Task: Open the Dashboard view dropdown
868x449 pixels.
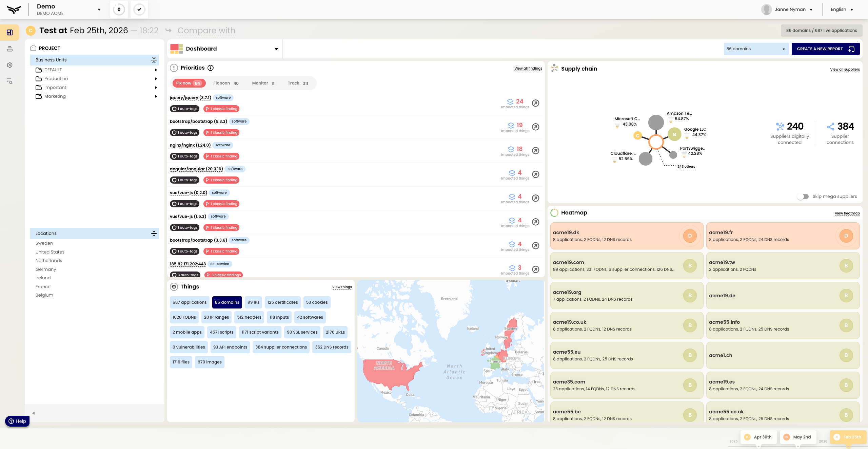Action: (x=276, y=49)
